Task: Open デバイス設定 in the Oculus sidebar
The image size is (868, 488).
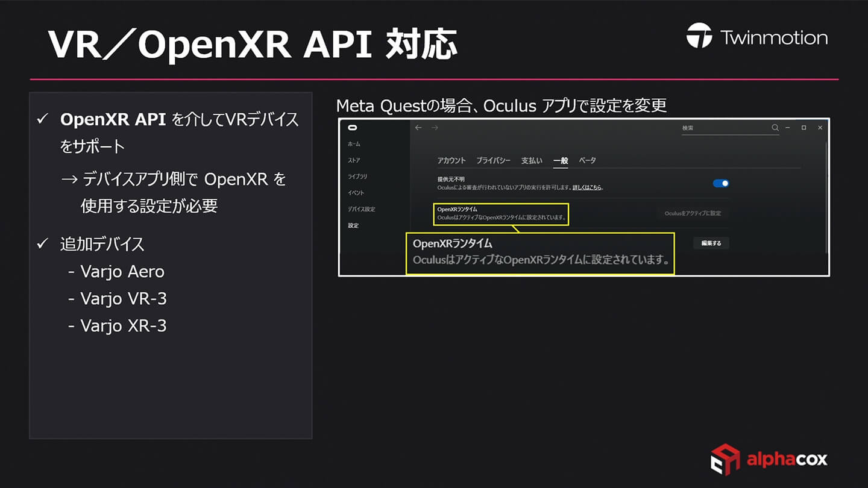Action: tap(361, 209)
